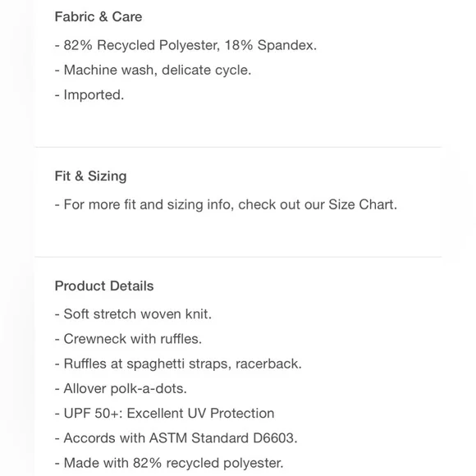Select Made with 82% recycled polyester line
The height and width of the screenshot is (476, 476).
point(169,463)
